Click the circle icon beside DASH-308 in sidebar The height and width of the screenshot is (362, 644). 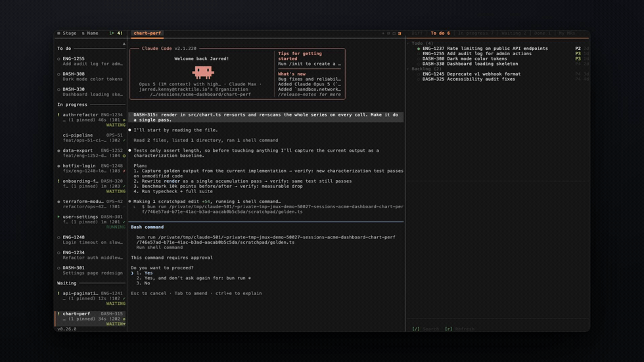click(58, 74)
